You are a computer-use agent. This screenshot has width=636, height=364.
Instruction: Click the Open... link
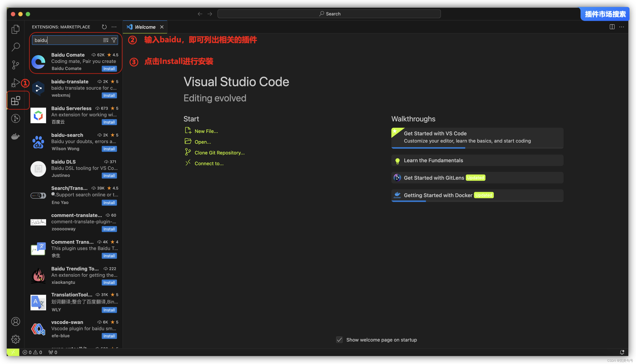click(203, 142)
